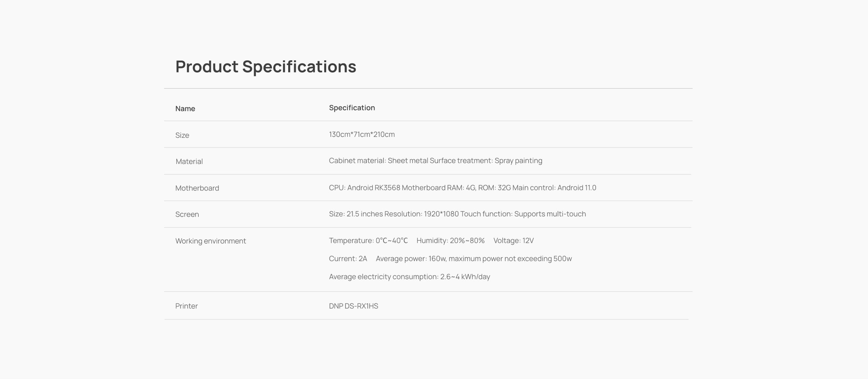
Task: Click the Average electricity consumption line
Action: [x=409, y=277]
